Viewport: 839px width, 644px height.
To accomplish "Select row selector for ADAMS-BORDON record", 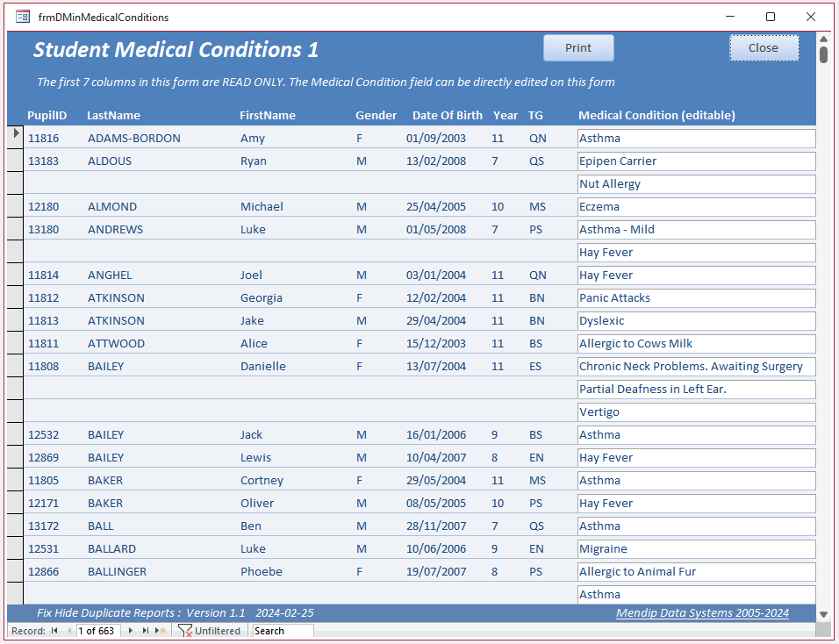I will click(x=15, y=137).
